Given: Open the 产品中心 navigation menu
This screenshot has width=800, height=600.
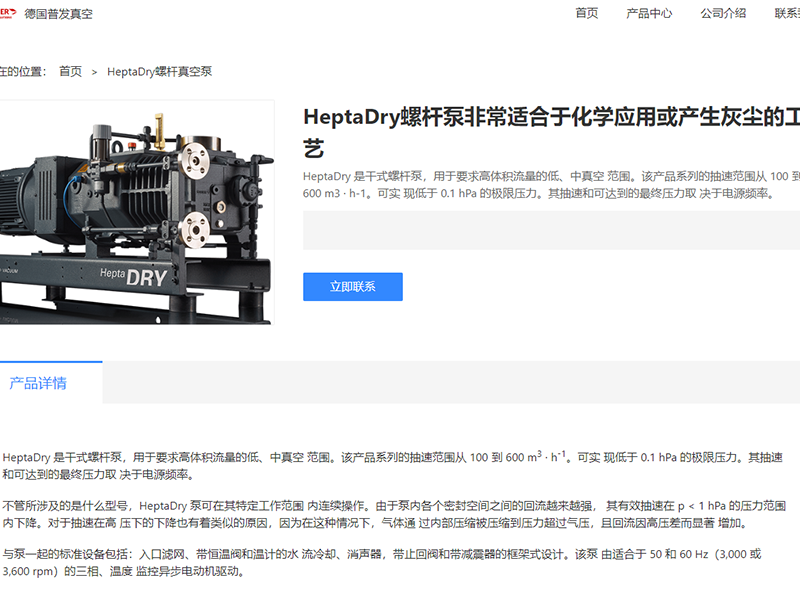Looking at the screenshot, I should tap(649, 13).
